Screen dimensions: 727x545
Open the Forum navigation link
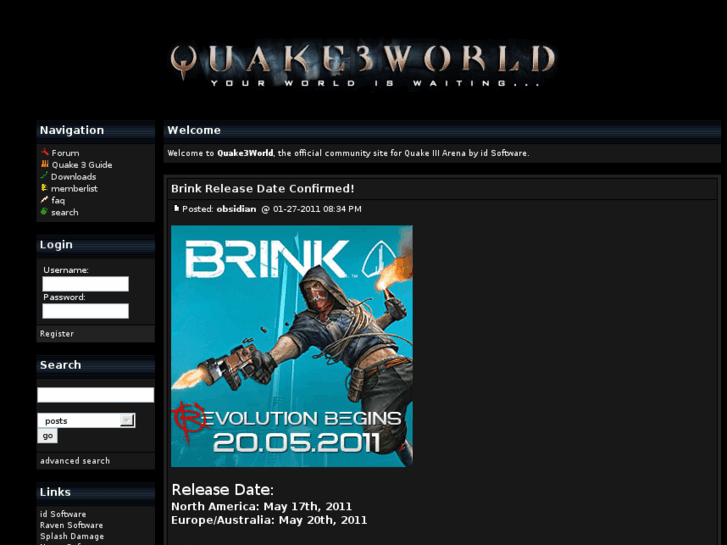pyautogui.click(x=65, y=153)
